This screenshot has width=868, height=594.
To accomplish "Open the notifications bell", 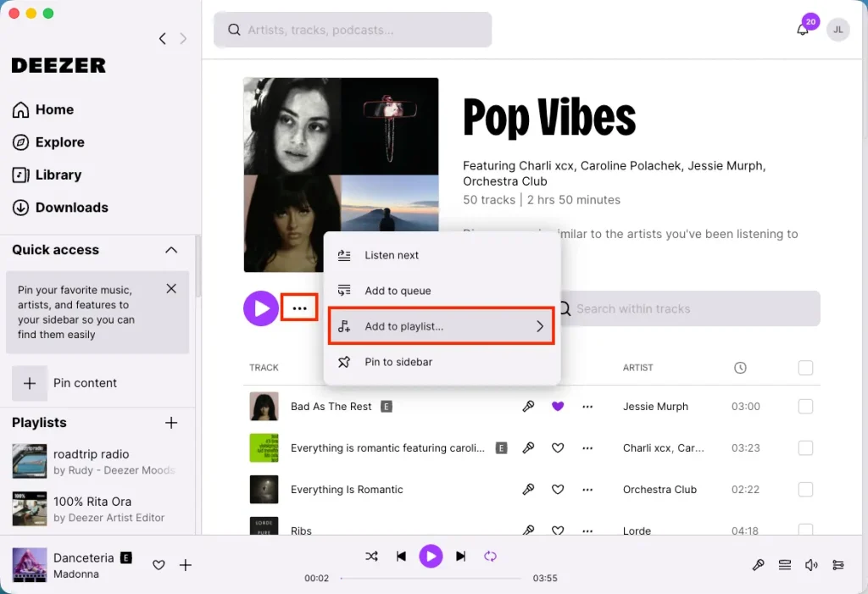I will [802, 30].
